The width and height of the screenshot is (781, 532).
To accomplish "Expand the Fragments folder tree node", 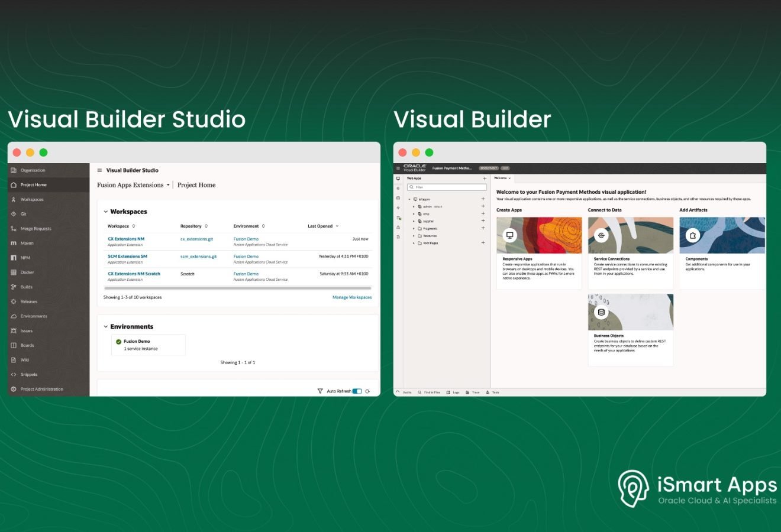I will point(414,228).
